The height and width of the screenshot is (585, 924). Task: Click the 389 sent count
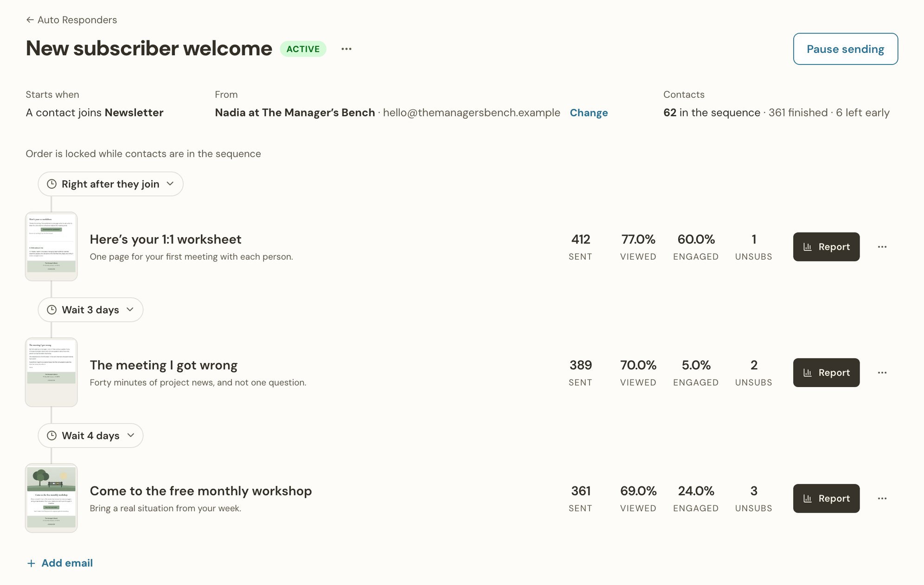[580, 365]
